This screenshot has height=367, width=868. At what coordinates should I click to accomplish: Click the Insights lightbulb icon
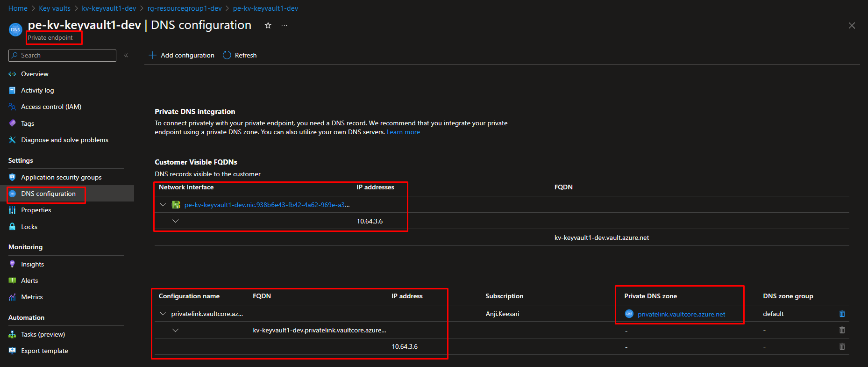[x=12, y=264]
